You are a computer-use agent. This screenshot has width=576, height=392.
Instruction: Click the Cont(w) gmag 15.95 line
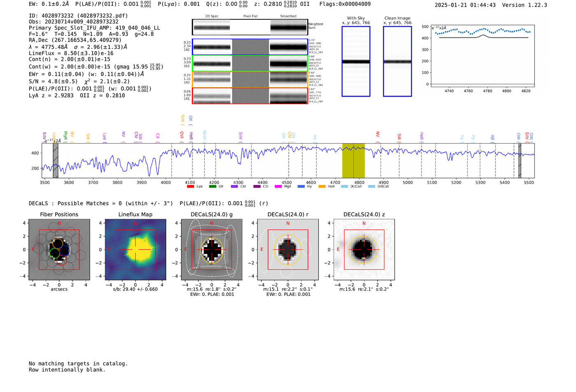[96, 67]
